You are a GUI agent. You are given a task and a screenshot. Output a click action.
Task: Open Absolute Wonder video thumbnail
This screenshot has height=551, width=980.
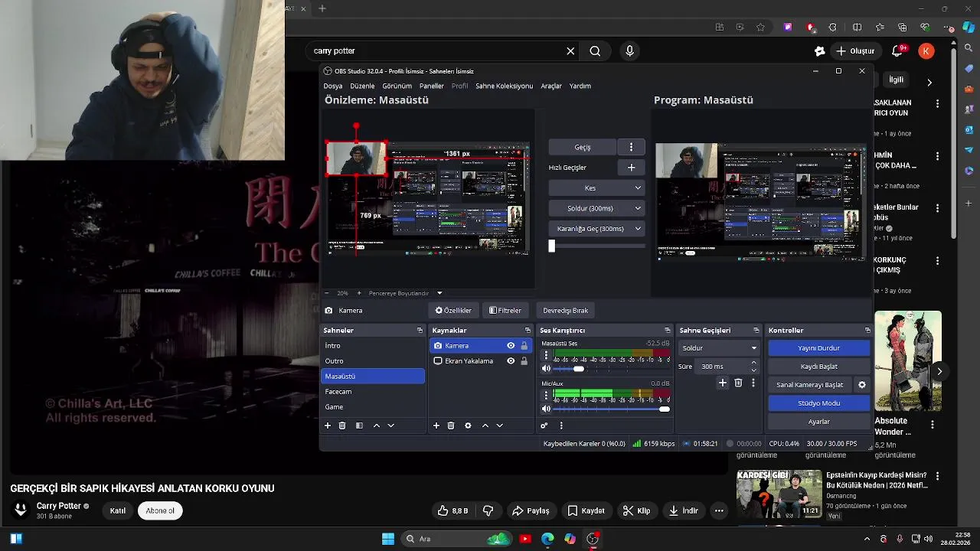[x=908, y=360]
